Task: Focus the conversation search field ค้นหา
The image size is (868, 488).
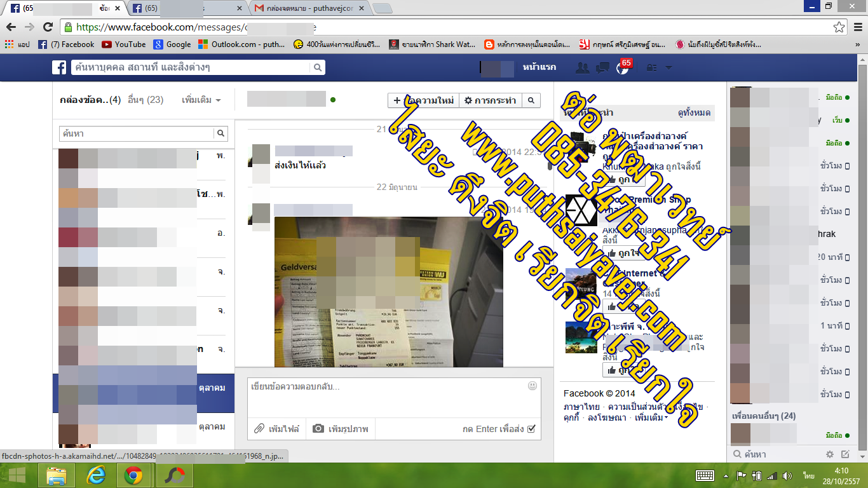Action: 137,133
